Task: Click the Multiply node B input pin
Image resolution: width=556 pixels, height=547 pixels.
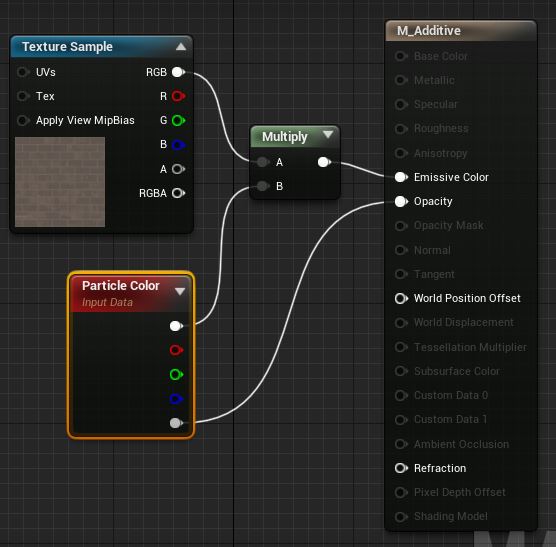Action: point(262,186)
